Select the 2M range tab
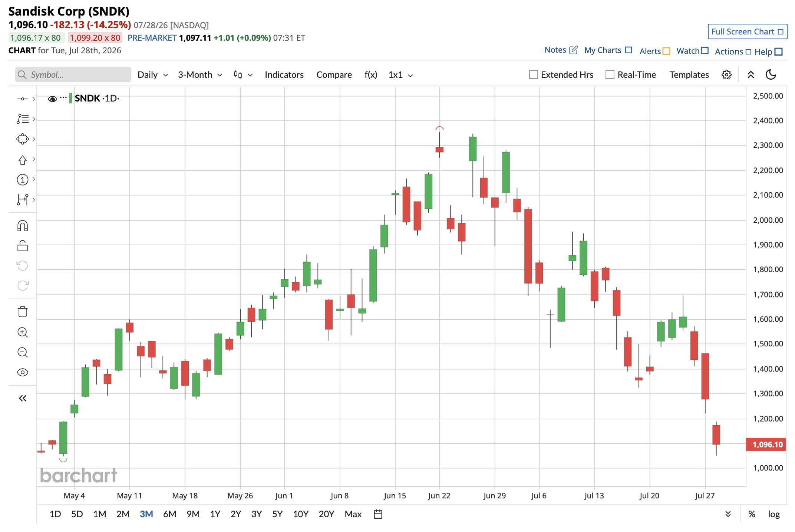Image resolution: width=795 pixels, height=532 pixels. click(123, 514)
